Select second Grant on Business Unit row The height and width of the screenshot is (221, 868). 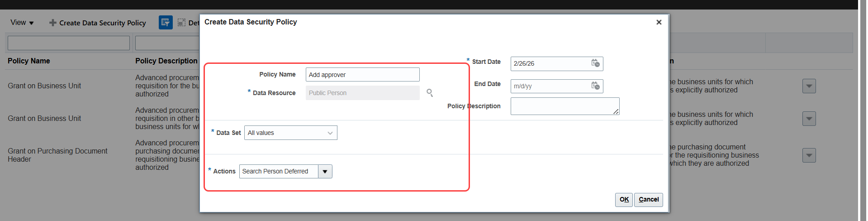(44, 118)
